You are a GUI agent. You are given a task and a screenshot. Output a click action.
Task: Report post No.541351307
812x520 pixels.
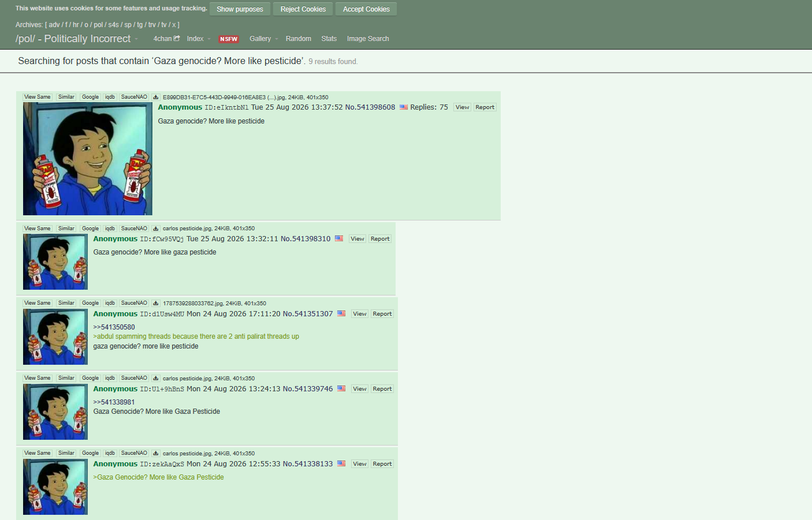point(382,314)
